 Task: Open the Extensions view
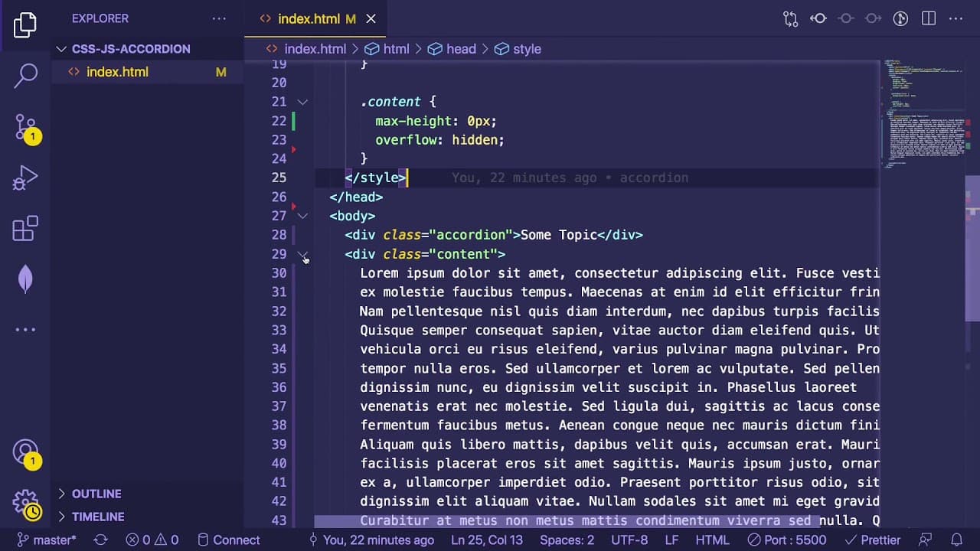25,229
